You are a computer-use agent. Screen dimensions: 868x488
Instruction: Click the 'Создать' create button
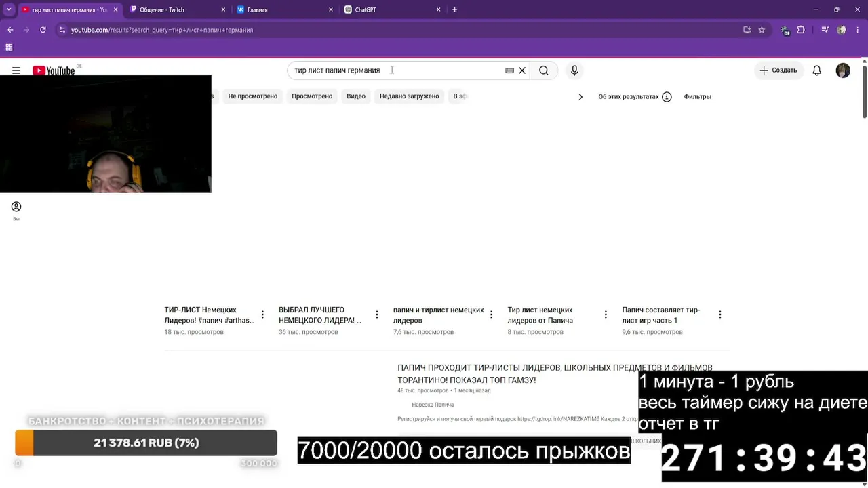(x=778, y=70)
